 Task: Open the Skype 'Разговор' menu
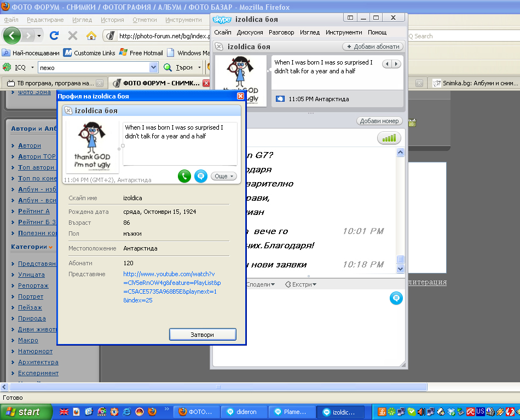point(281,32)
